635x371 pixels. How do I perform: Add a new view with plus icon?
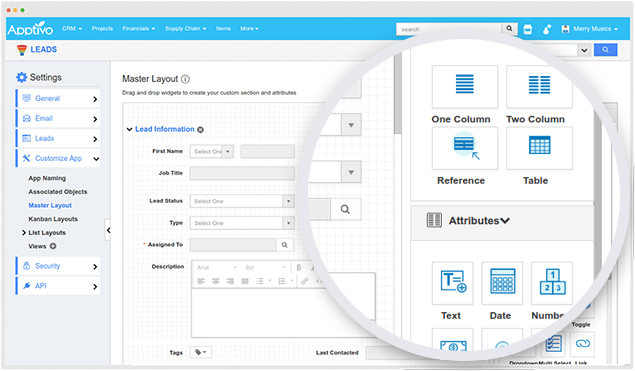53,246
